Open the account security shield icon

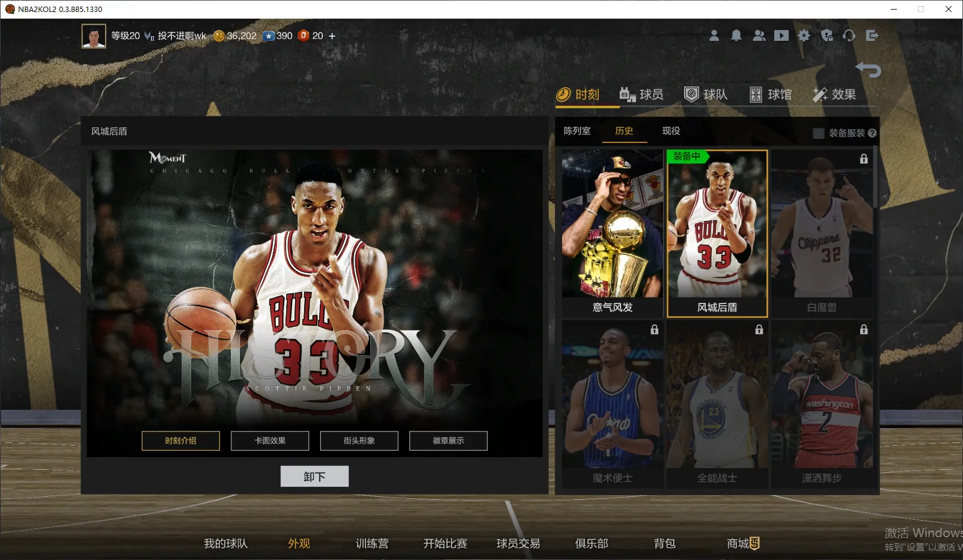pos(827,35)
